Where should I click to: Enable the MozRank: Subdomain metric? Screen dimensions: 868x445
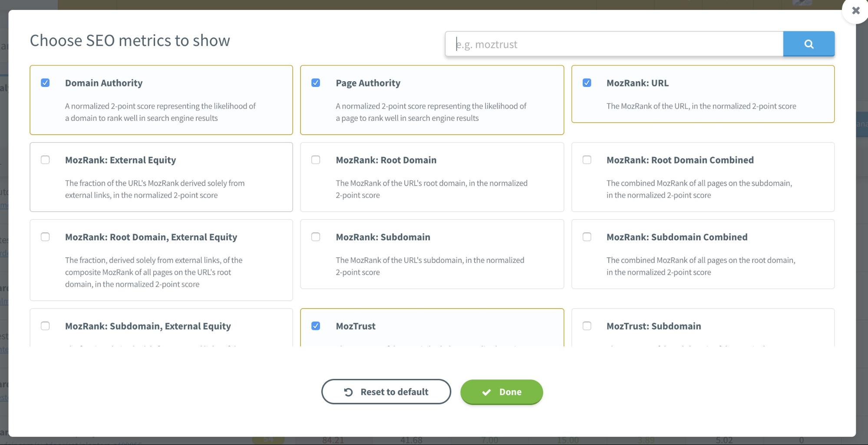[316, 237]
